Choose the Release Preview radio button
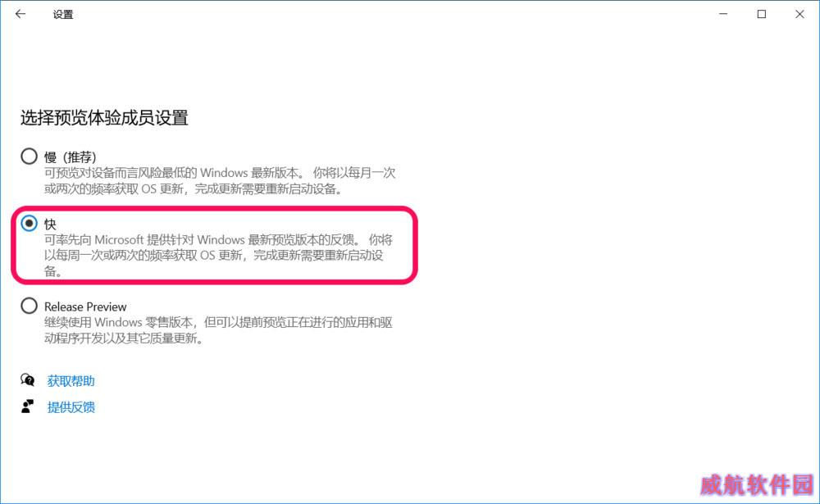Image resolution: width=820 pixels, height=504 pixels. click(x=29, y=306)
